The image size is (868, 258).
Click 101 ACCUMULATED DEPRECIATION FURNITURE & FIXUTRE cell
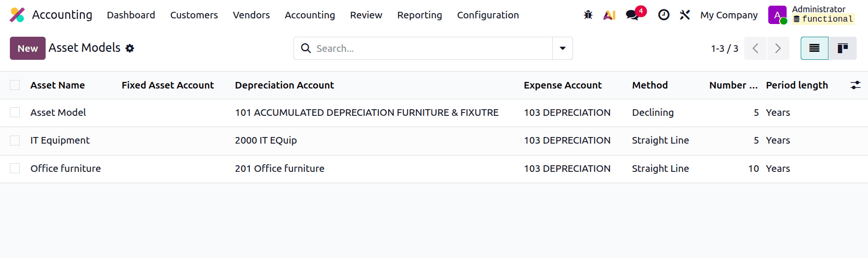[366, 113]
